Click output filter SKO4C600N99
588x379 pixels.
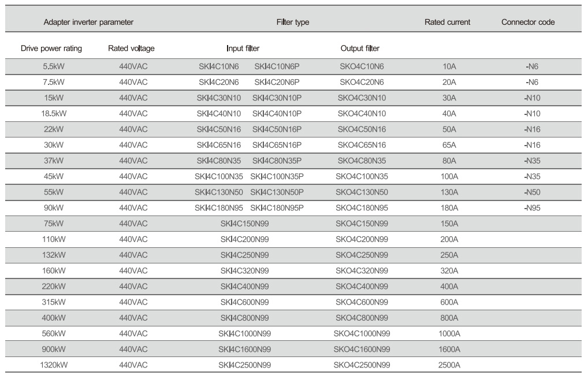(362, 303)
